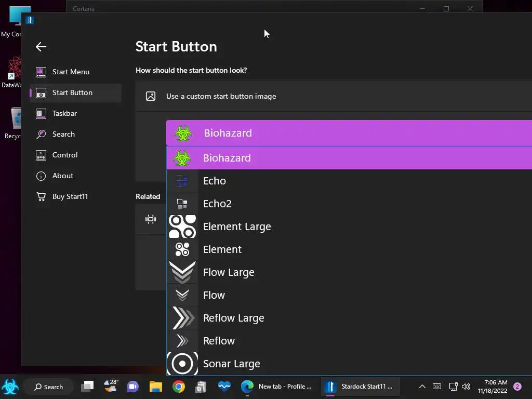
Task: Show hidden system tray icons
Action: [x=422, y=387]
